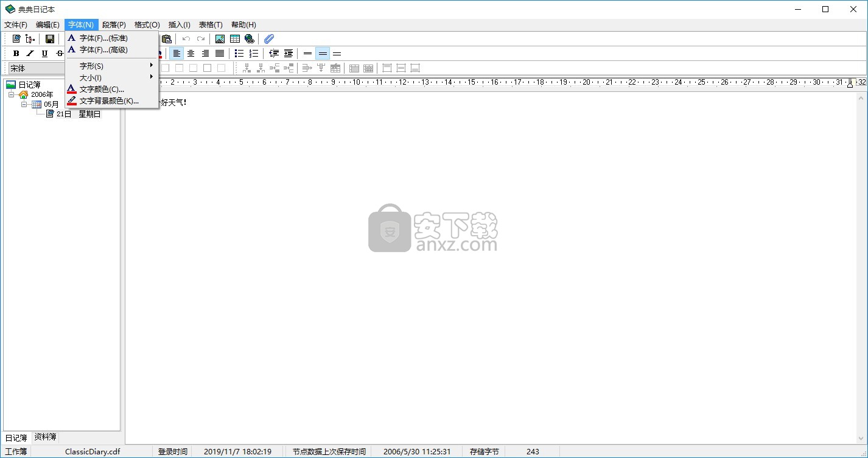Screen dimensions: 868x458
Task: Decrease paragraph indent
Action: [274, 54]
